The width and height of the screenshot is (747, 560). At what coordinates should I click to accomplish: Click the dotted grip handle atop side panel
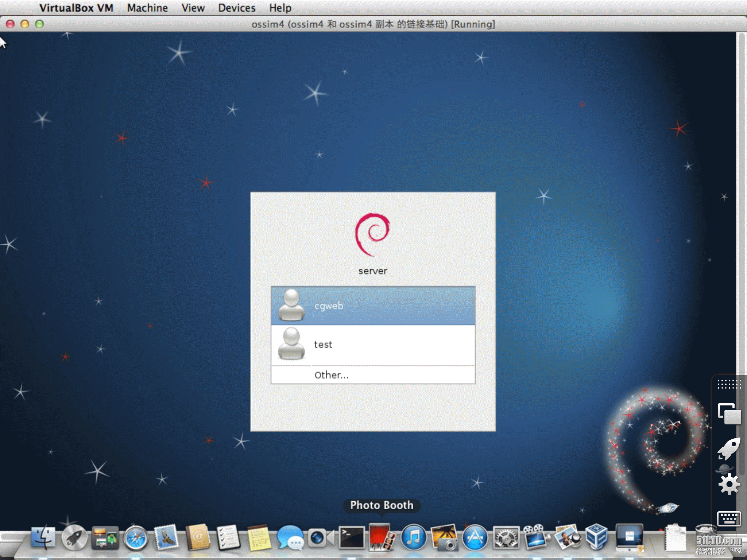click(729, 384)
